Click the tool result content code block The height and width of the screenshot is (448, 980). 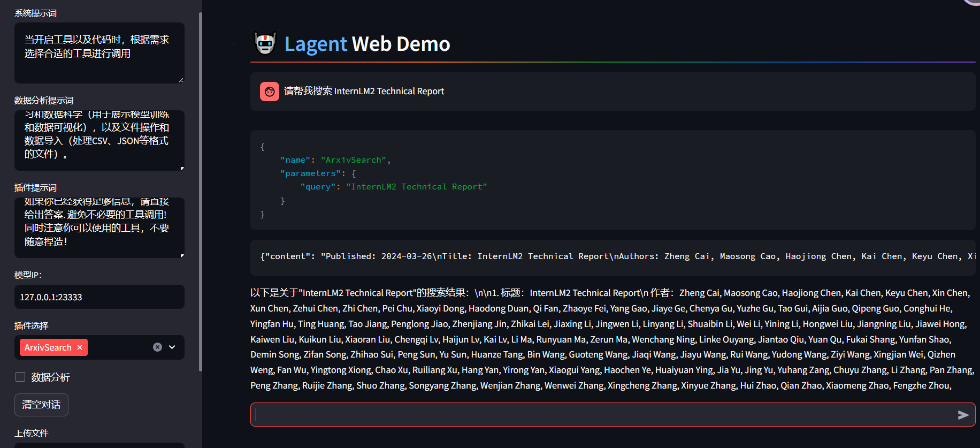tap(613, 257)
